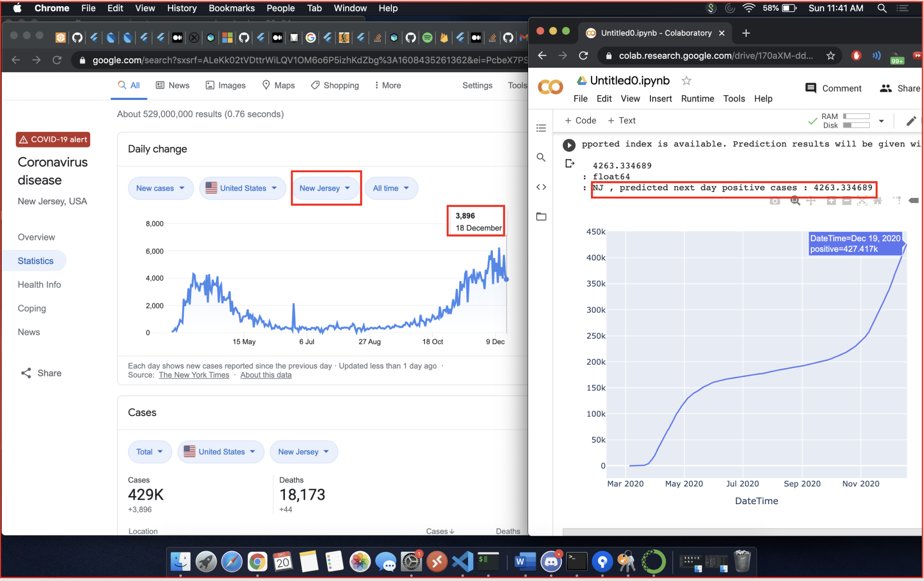The width and height of the screenshot is (924, 581).
Task: Open the Colab find and replace icon
Action: pyautogui.click(x=541, y=158)
